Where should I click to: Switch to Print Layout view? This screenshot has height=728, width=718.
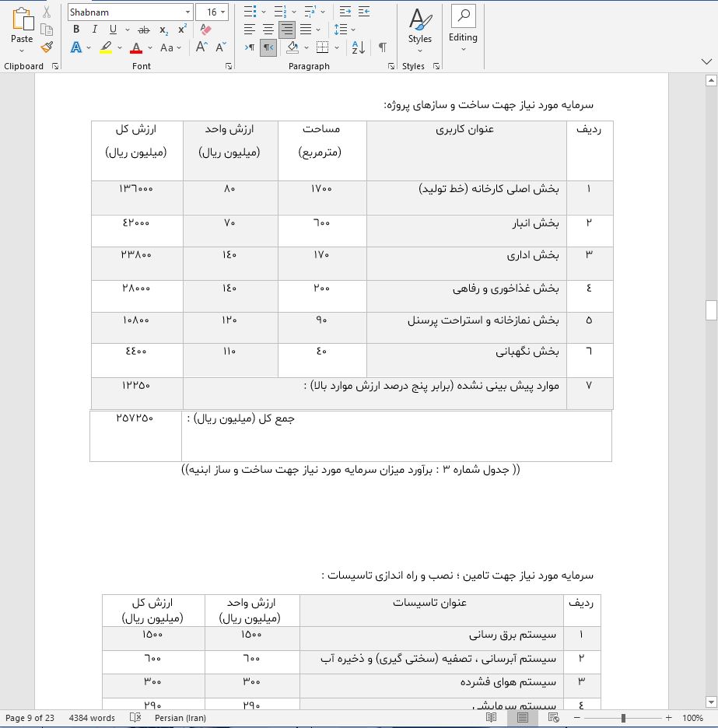click(x=523, y=717)
